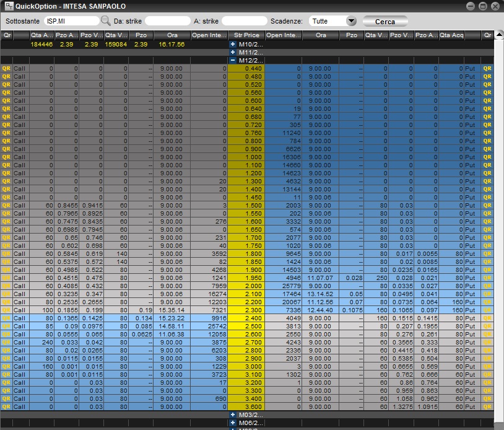Click scrollbar up arrow at top right
Viewport: 504px width, 430px height.
tap(499, 35)
